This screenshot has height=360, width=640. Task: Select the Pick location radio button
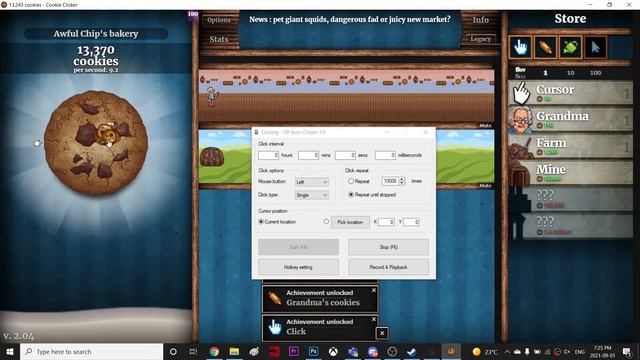(326, 222)
